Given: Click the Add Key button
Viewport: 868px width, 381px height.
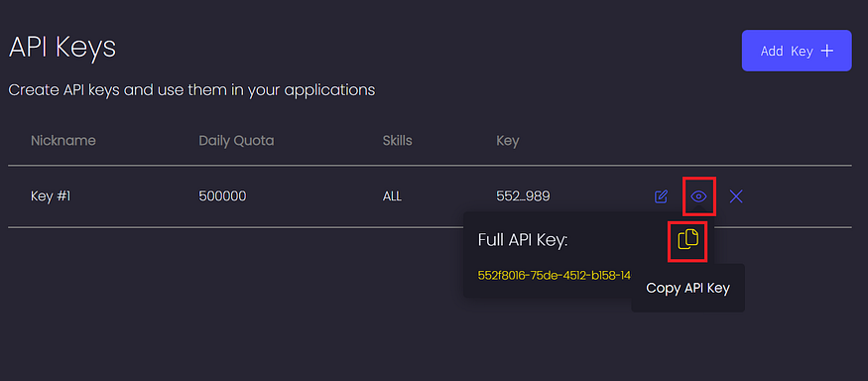Looking at the screenshot, I should click(796, 51).
